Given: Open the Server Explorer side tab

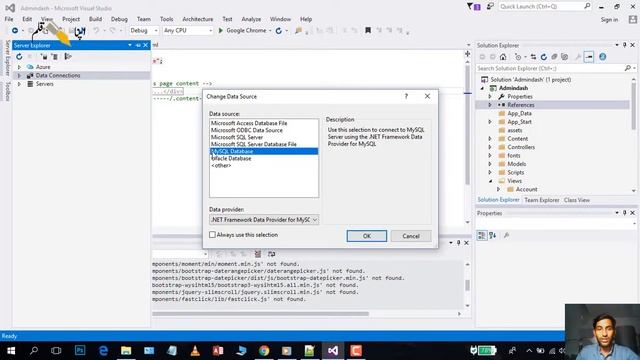Looking at the screenshot, I should coord(7,58).
